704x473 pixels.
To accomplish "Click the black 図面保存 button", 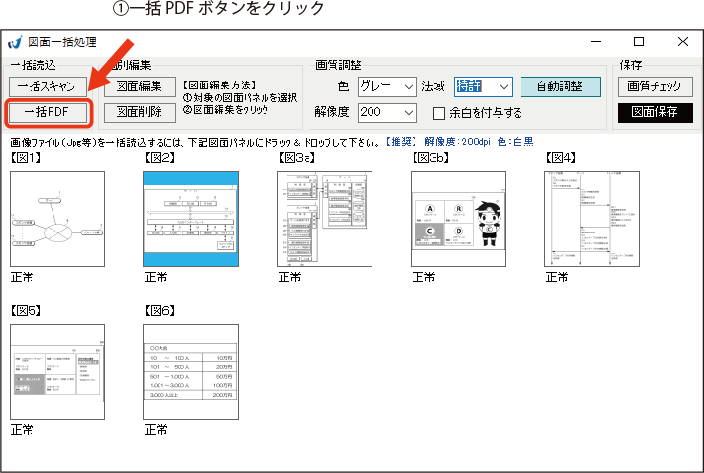I will coord(654,112).
